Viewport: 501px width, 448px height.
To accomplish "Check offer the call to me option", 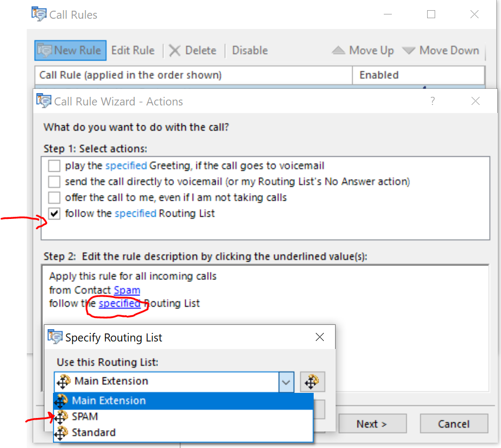I will click(x=55, y=198).
